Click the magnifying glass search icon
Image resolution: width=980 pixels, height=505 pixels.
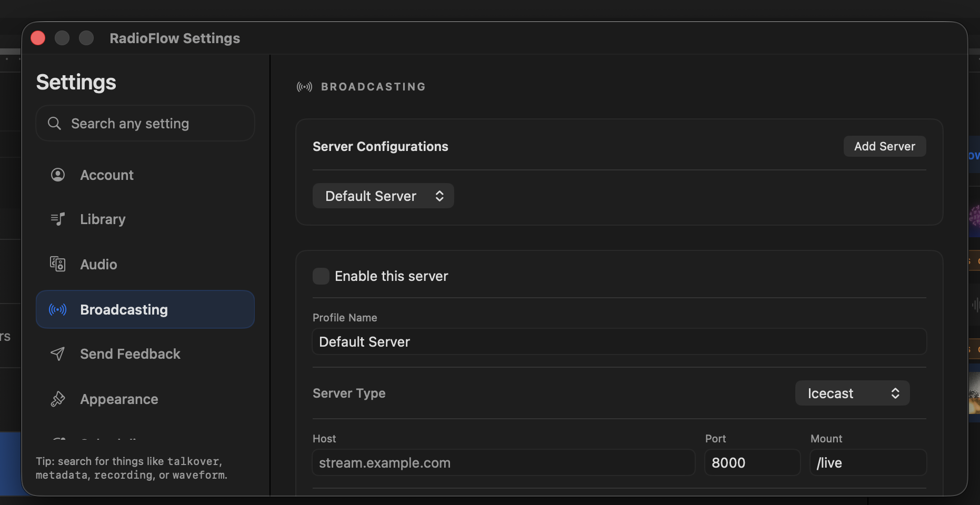pyautogui.click(x=54, y=124)
